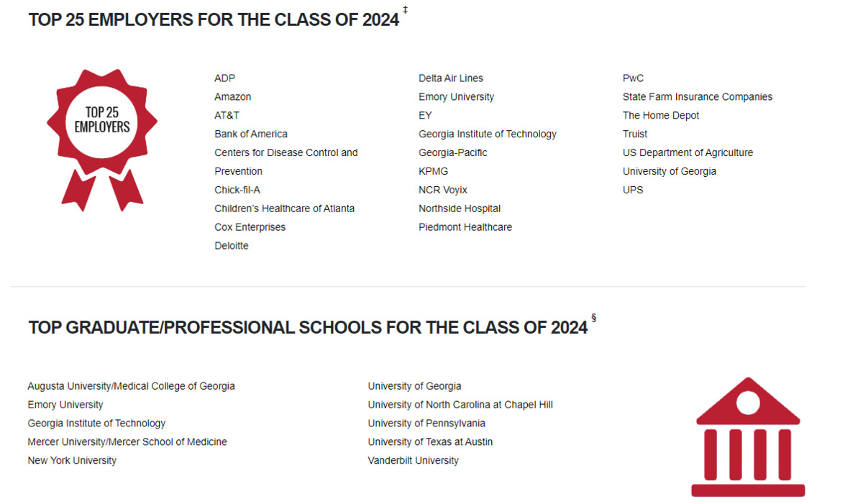Click Delta Air Lines in the list
Screen dimensions: 863x504
[451, 78]
